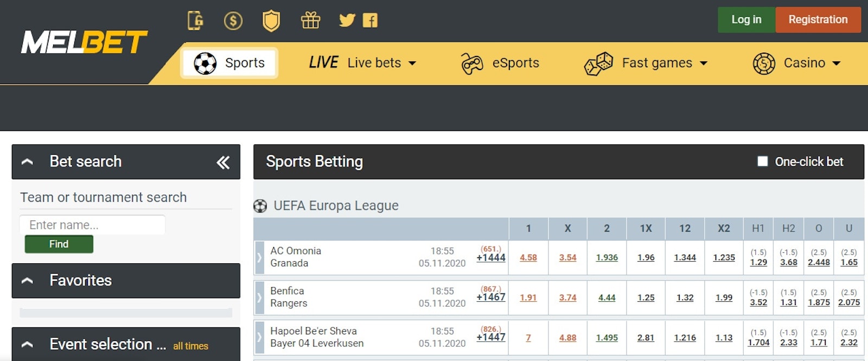Collapse sidebar with double-chevron icon
This screenshot has width=868, height=361.
223,162
